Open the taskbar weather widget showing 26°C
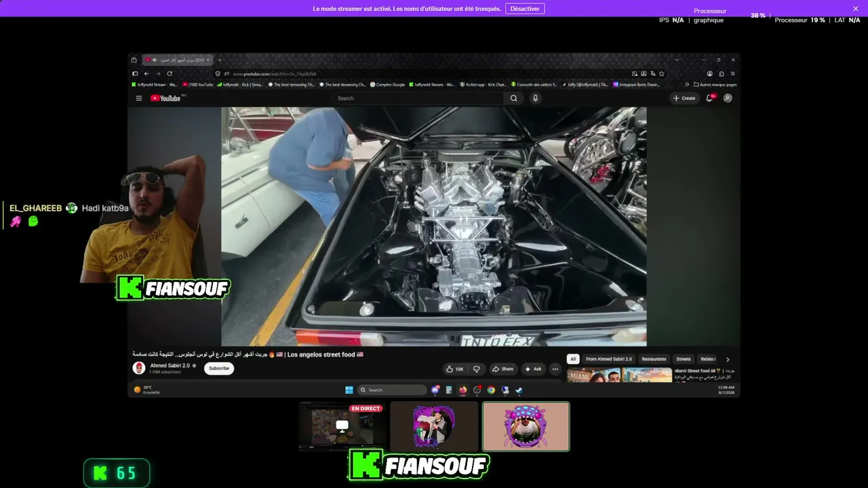Screen dimensions: 868x488 146,390
